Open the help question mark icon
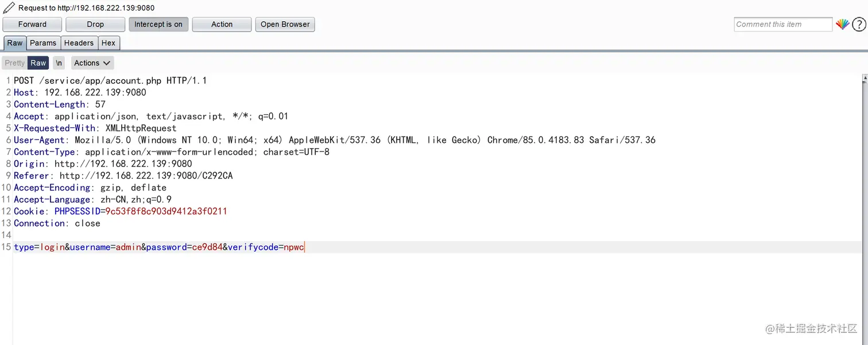 pyautogui.click(x=858, y=24)
